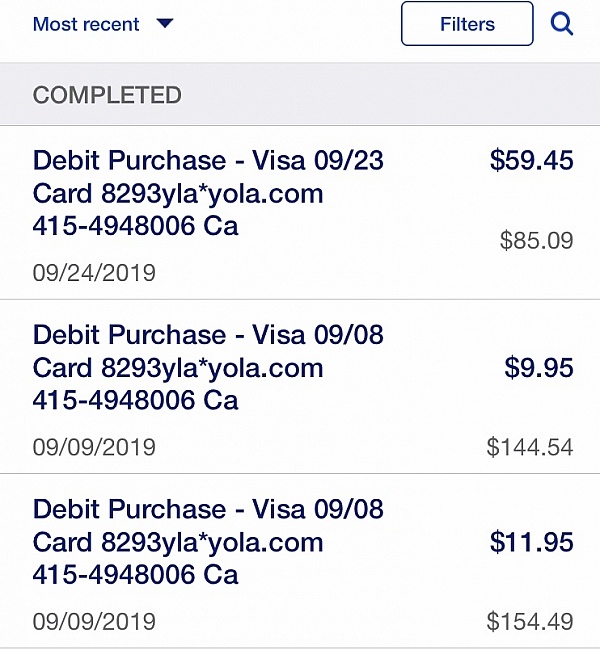600x650 pixels.
Task: Click the Visa 09/08 description of $11.95 purchase
Action: 208,541
